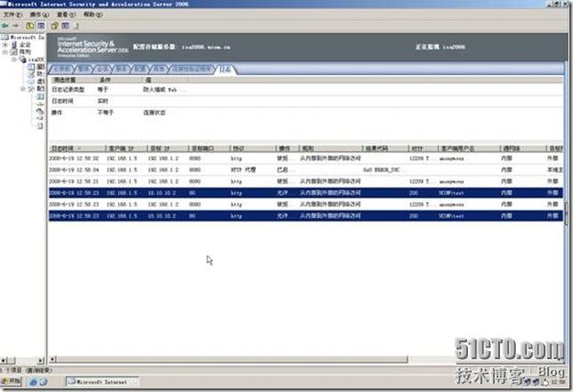Click the 规则 column header
The image size is (573, 392).
330,148
